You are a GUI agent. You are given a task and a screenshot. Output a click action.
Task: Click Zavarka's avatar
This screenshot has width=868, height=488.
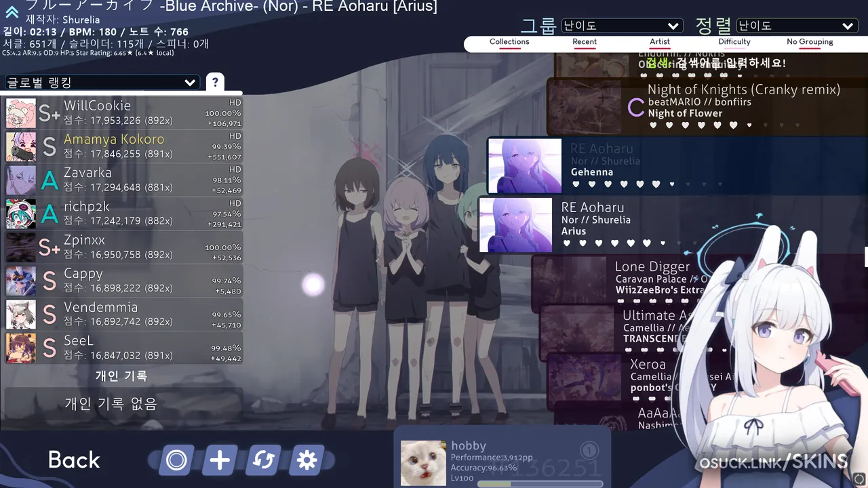21,180
